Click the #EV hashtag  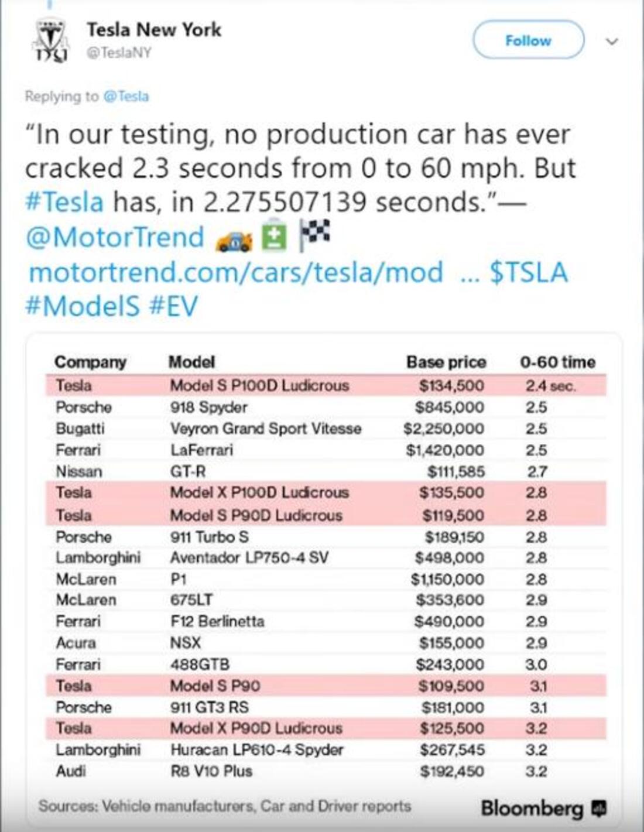[174, 306]
